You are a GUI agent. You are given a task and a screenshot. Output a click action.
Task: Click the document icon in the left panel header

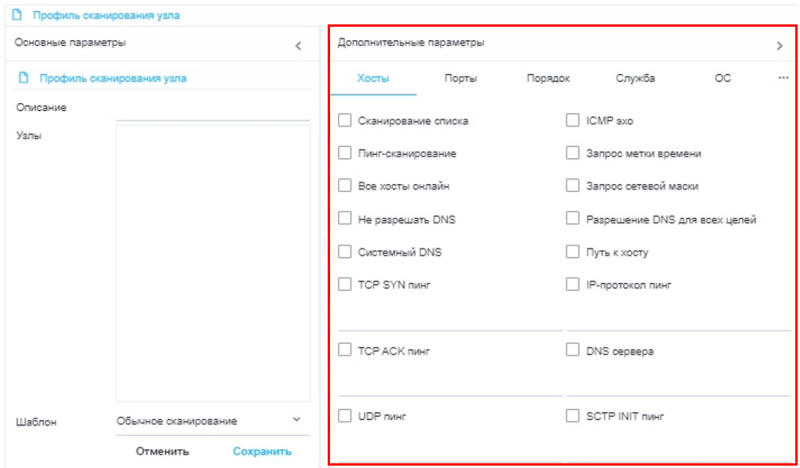click(23, 77)
